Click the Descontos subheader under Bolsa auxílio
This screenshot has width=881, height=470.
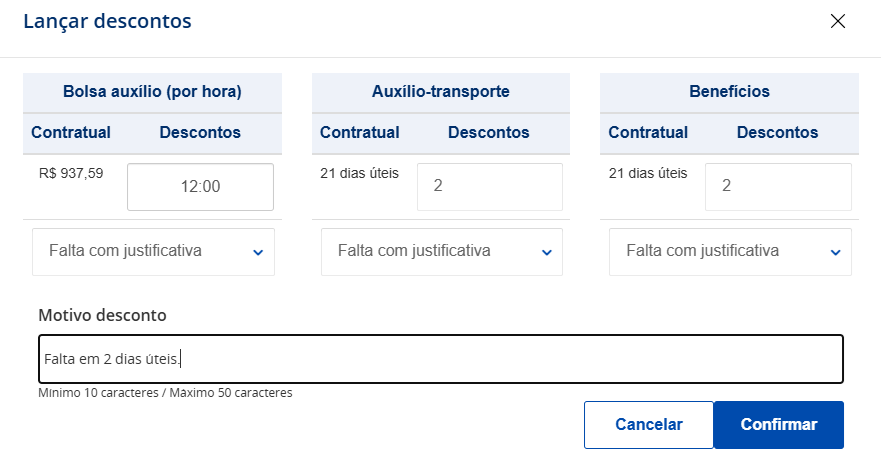(x=200, y=133)
